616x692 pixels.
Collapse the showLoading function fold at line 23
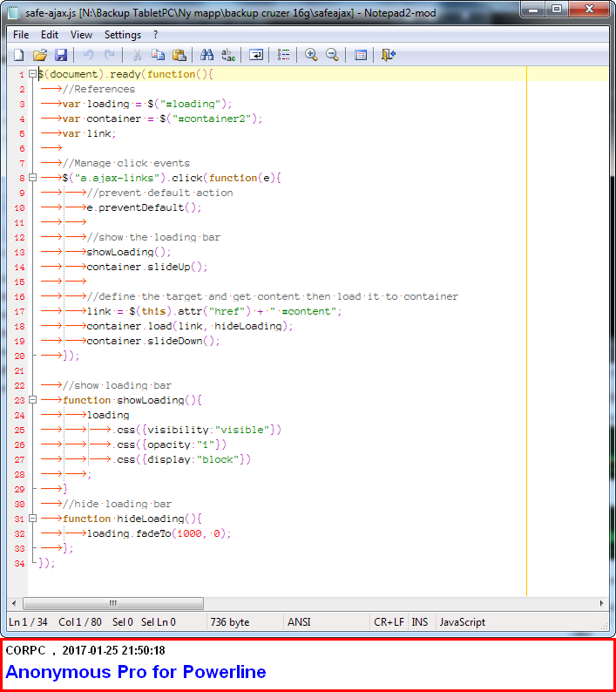pyautogui.click(x=32, y=400)
